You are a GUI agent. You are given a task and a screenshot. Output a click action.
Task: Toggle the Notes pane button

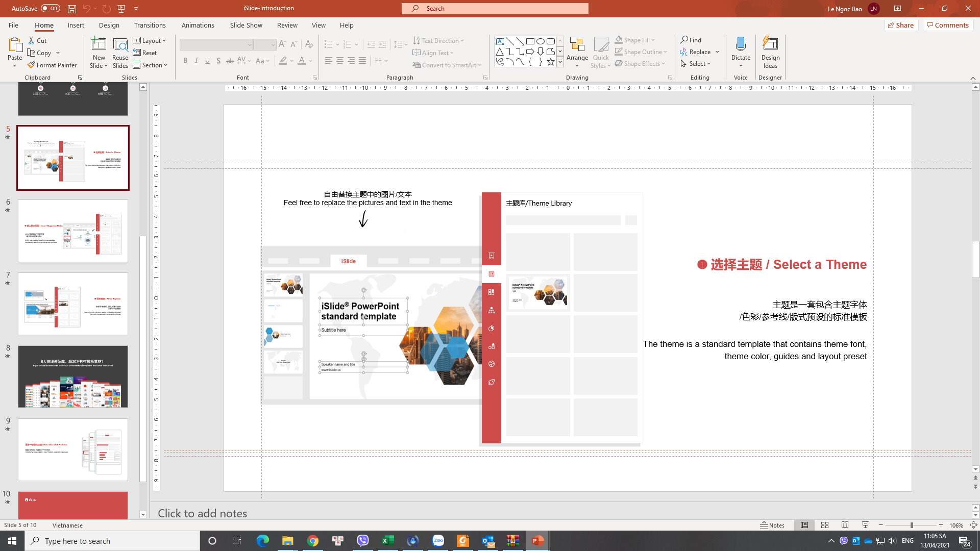772,525
